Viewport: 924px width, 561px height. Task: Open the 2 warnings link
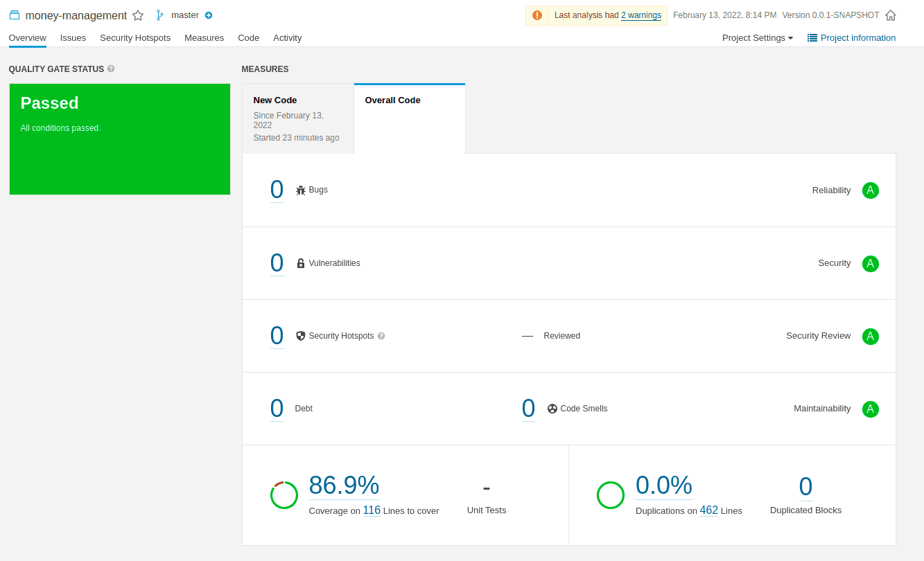[640, 15]
